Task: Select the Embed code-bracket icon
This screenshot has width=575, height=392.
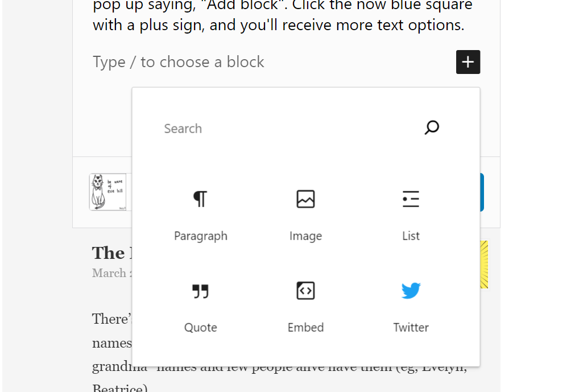Action: point(305,291)
